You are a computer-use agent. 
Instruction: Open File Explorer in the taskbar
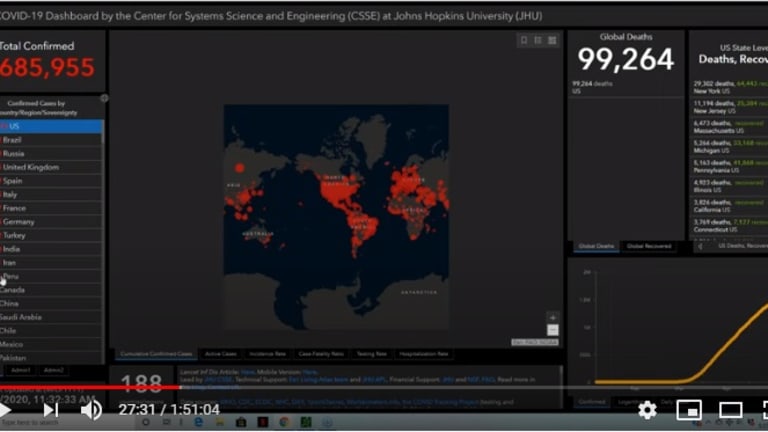click(220, 422)
